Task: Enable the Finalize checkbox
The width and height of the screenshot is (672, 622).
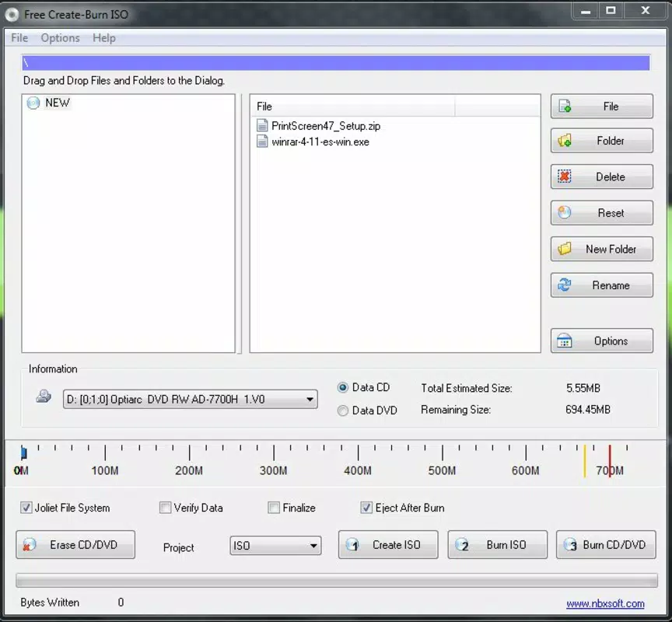Action: click(x=274, y=508)
